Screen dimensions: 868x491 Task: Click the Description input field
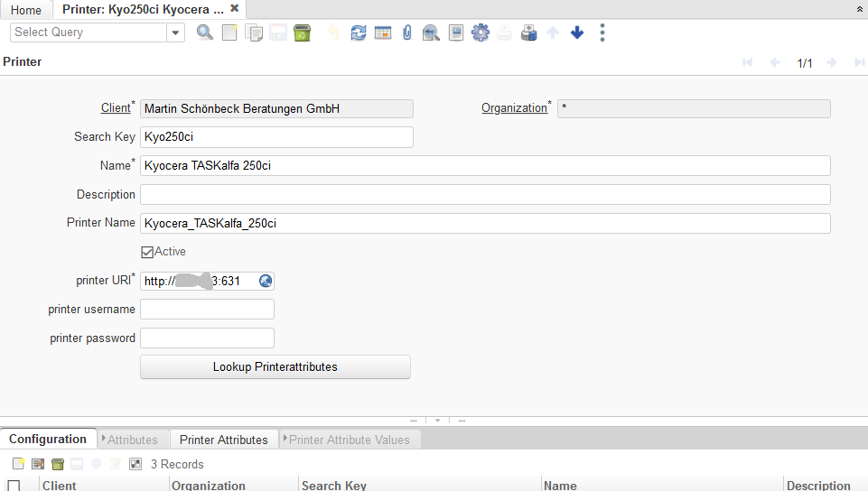coord(485,194)
